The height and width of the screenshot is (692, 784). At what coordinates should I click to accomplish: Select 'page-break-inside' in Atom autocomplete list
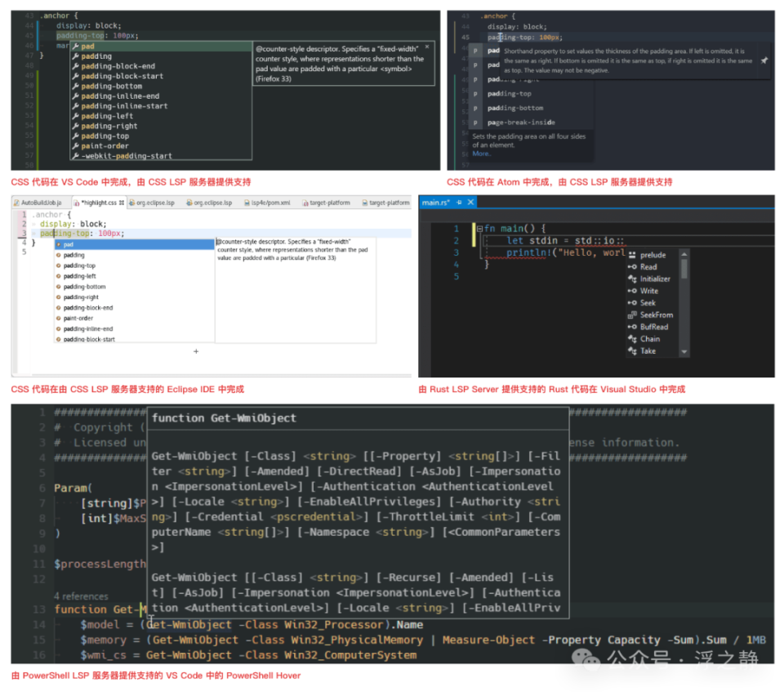pos(532,122)
